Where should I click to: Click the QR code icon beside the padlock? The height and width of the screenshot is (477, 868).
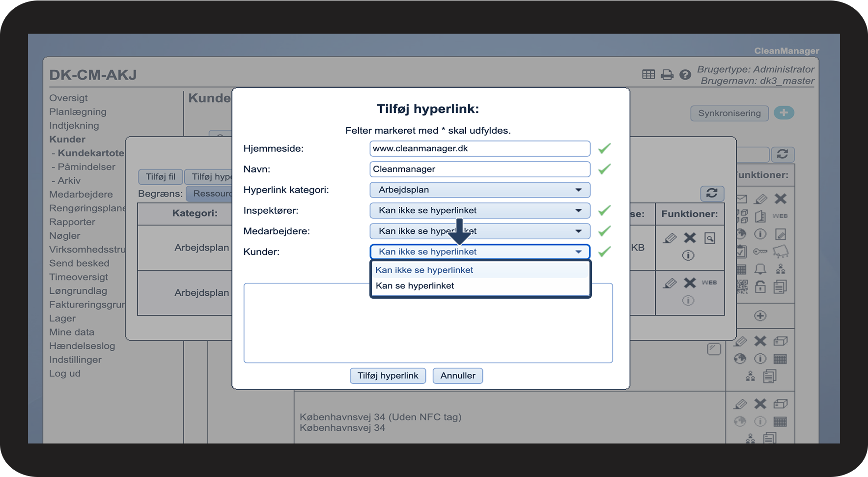742,286
